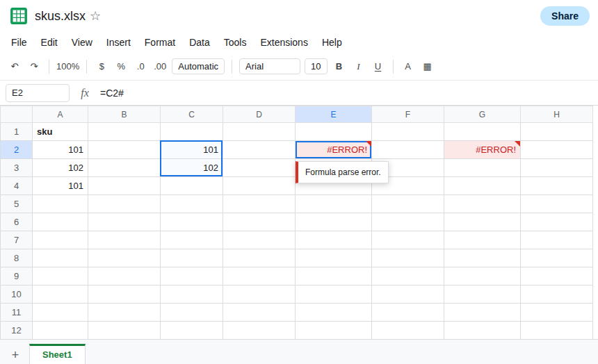This screenshot has height=364, width=598.
Task: Open the Format menu
Action: pos(160,42)
